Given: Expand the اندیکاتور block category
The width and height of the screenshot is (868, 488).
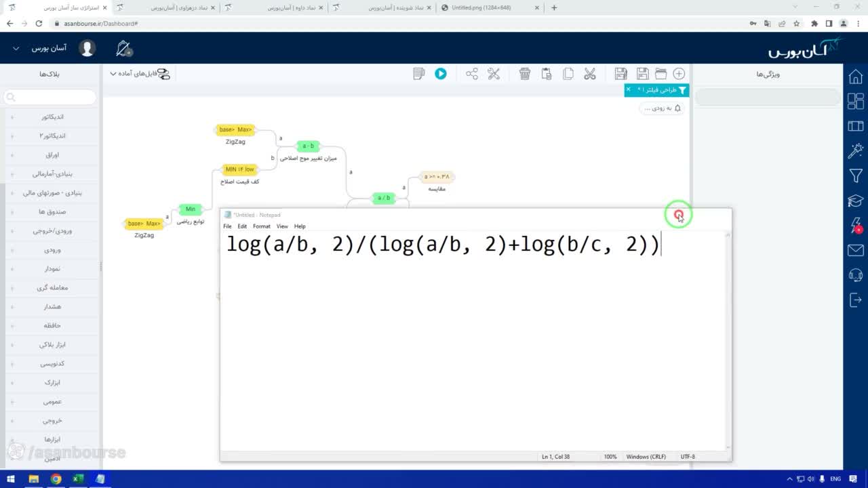Looking at the screenshot, I should tap(51, 117).
